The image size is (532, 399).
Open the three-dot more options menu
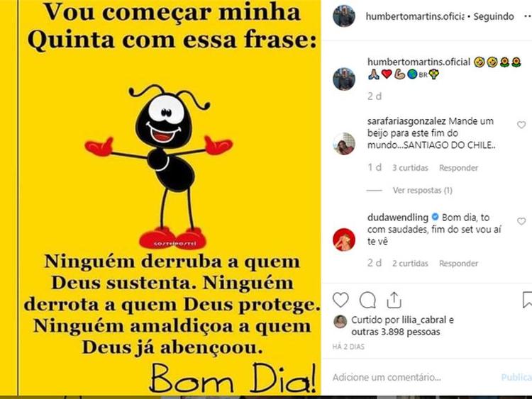pyautogui.click(x=527, y=16)
